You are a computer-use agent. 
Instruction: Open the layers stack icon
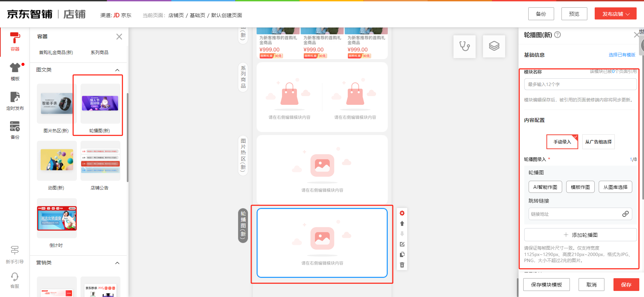coord(494,46)
